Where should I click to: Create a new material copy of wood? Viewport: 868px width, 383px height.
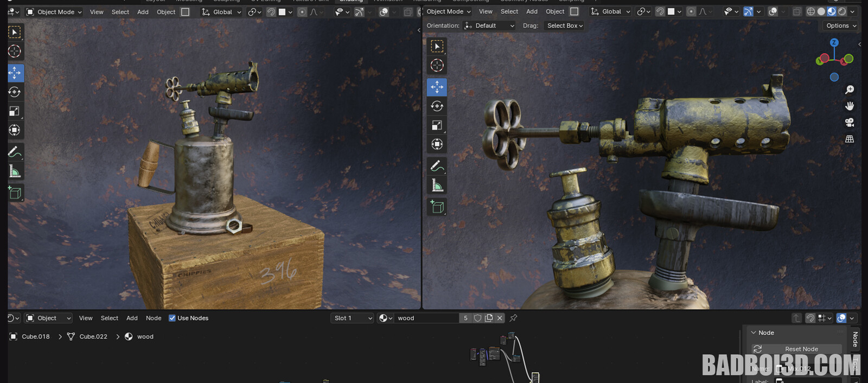(489, 318)
